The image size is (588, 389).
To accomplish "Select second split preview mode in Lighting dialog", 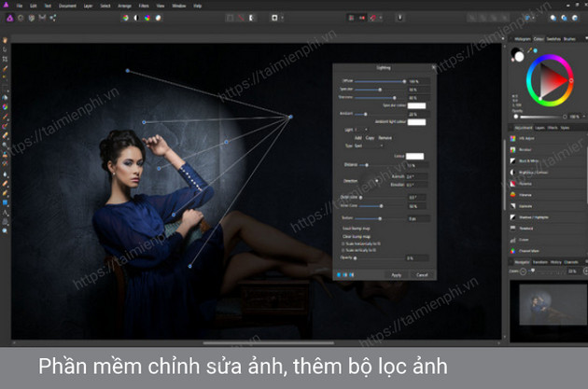I will 345,274.
